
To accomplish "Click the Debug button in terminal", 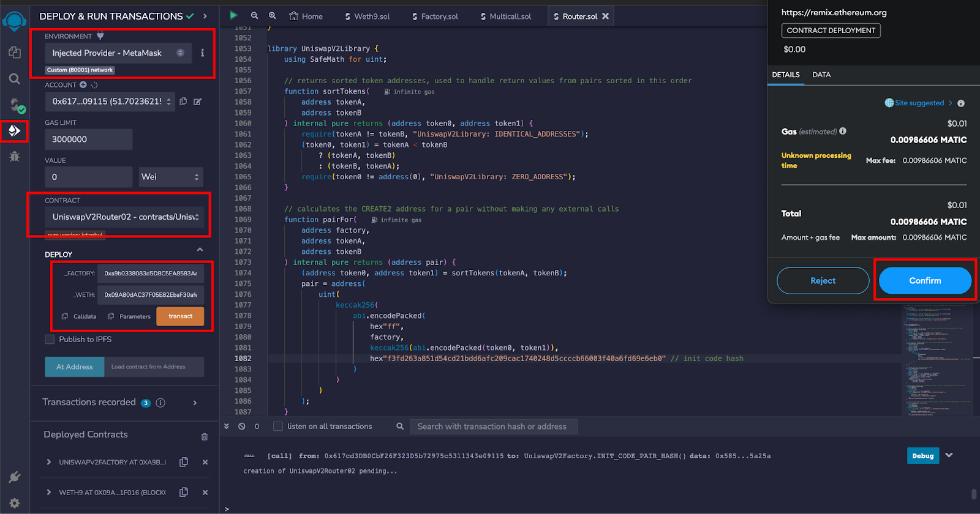I will pyautogui.click(x=923, y=456).
